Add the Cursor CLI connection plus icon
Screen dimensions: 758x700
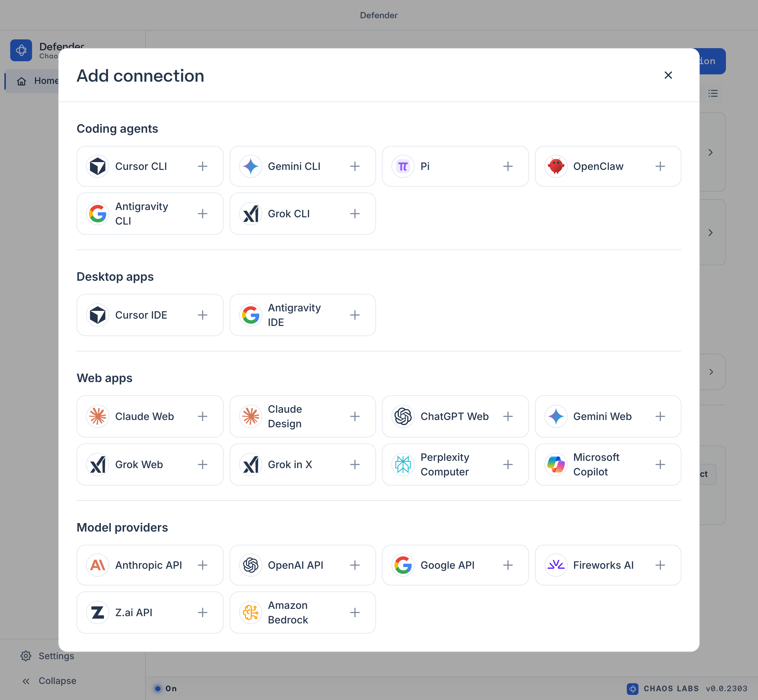click(203, 166)
